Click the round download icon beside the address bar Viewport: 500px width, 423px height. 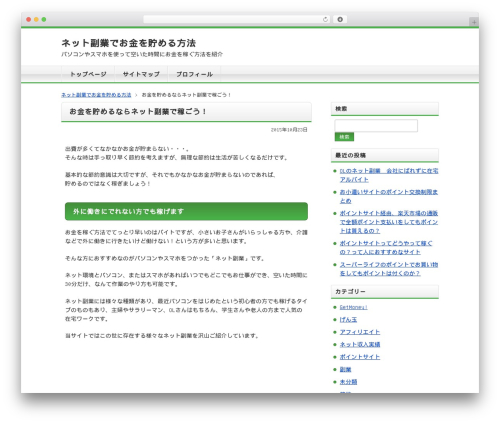point(340,20)
